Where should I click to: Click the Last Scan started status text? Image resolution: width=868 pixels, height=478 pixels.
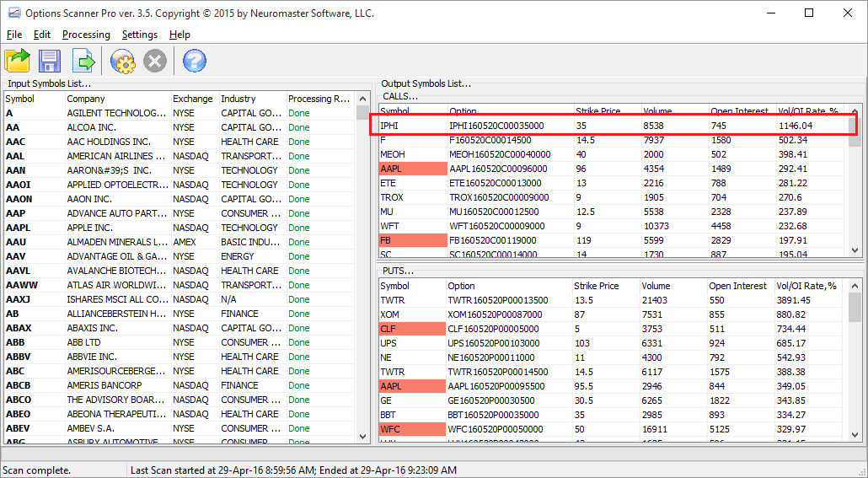point(293,470)
